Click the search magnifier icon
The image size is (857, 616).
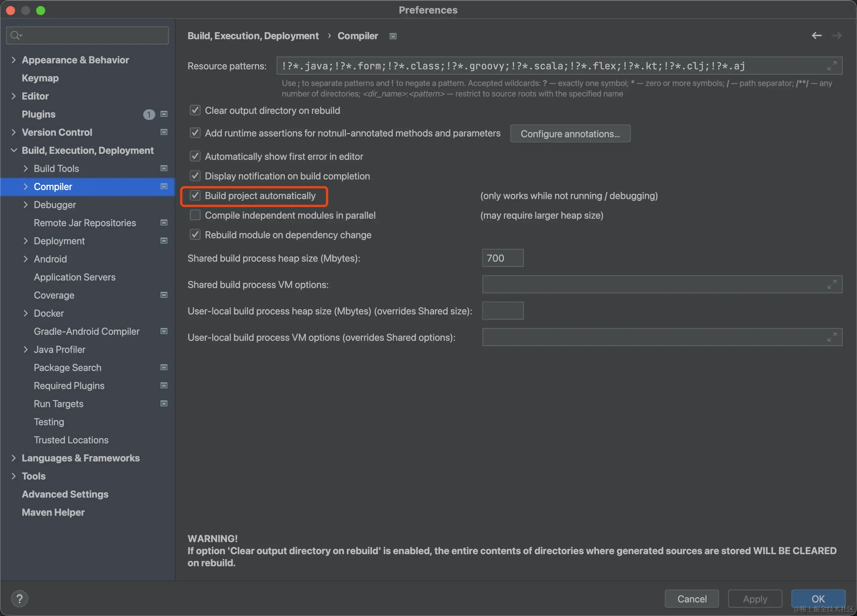(x=15, y=35)
